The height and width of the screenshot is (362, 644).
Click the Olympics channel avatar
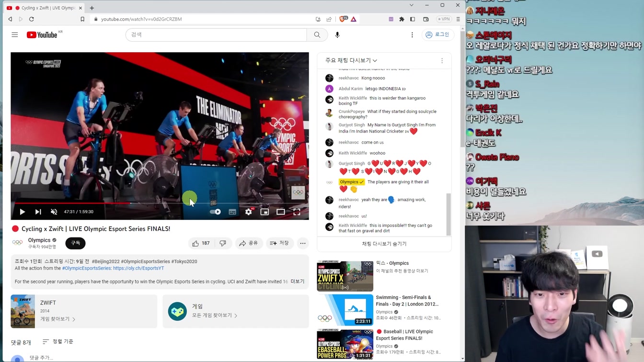pyautogui.click(x=17, y=243)
